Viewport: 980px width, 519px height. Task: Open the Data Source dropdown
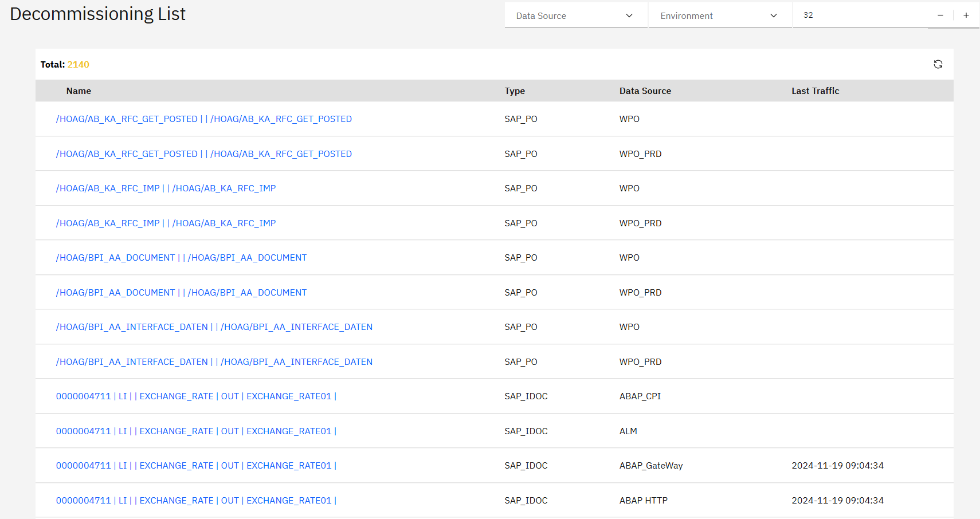[575, 15]
